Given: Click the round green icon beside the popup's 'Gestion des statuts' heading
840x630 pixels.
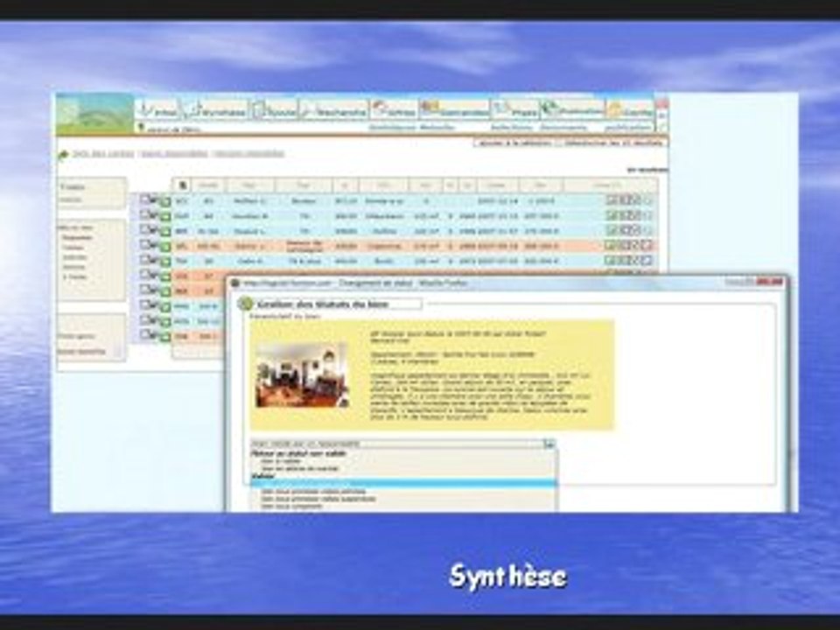Looking at the screenshot, I should (x=245, y=304).
